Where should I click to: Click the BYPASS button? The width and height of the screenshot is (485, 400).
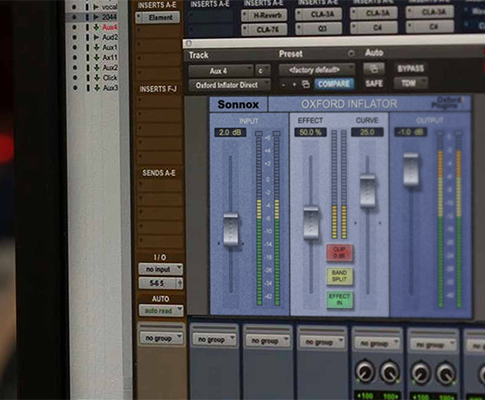coord(410,69)
